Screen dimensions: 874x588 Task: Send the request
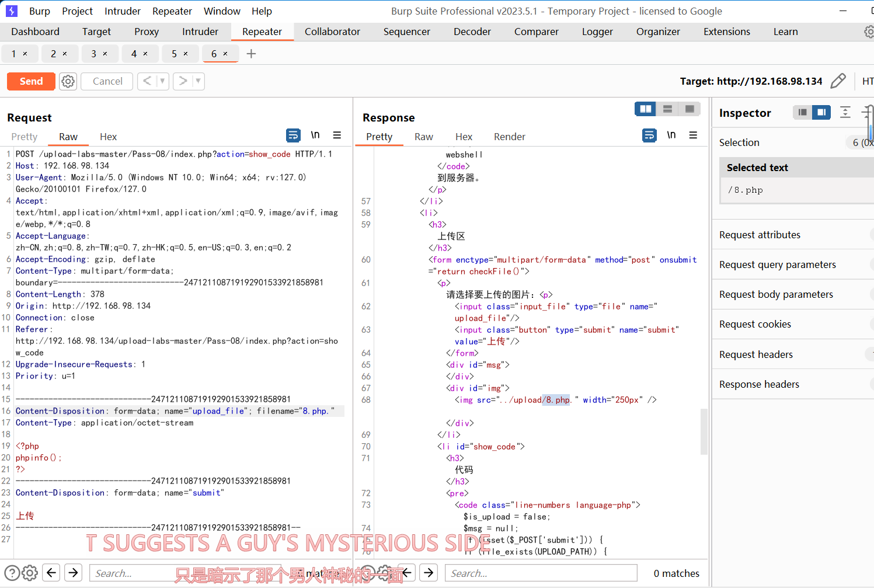31,81
